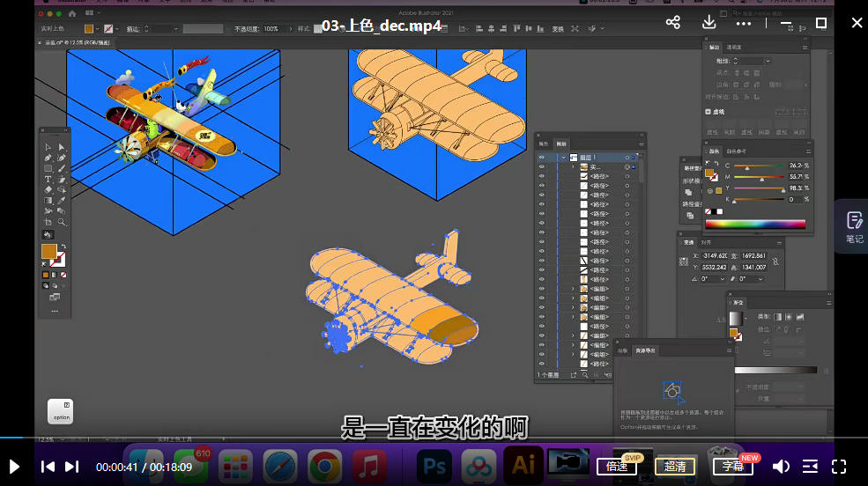Mute the video with speaker icon

(x=781, y=467)
